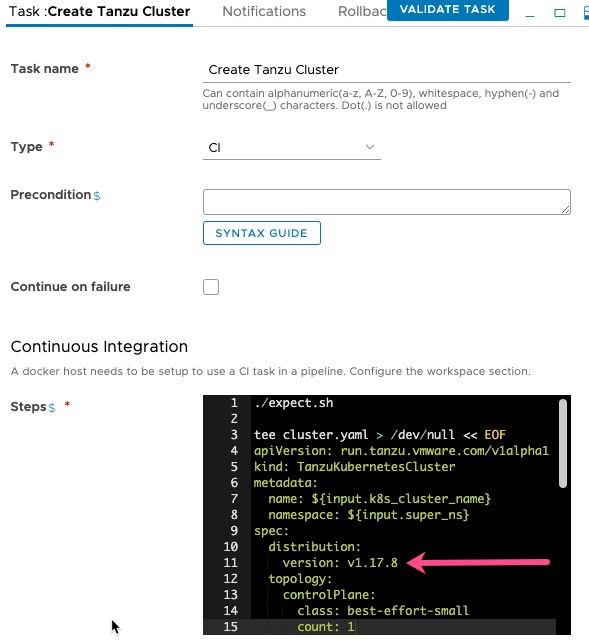Viewport: 589px width, 642px height.
Task: Open the SYNTAX GUIDE
Action: click(x=262, y=233)
